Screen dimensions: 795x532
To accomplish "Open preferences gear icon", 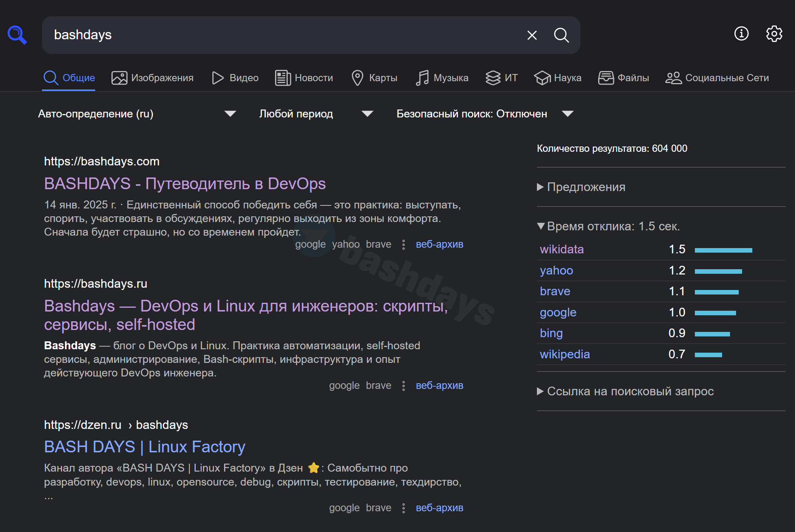I will click(774, 34).
